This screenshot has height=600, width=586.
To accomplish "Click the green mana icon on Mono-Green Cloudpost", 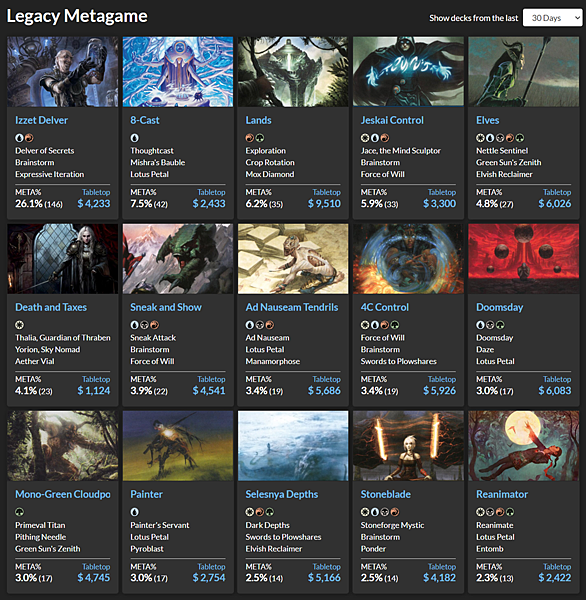I will pos(20,512).
